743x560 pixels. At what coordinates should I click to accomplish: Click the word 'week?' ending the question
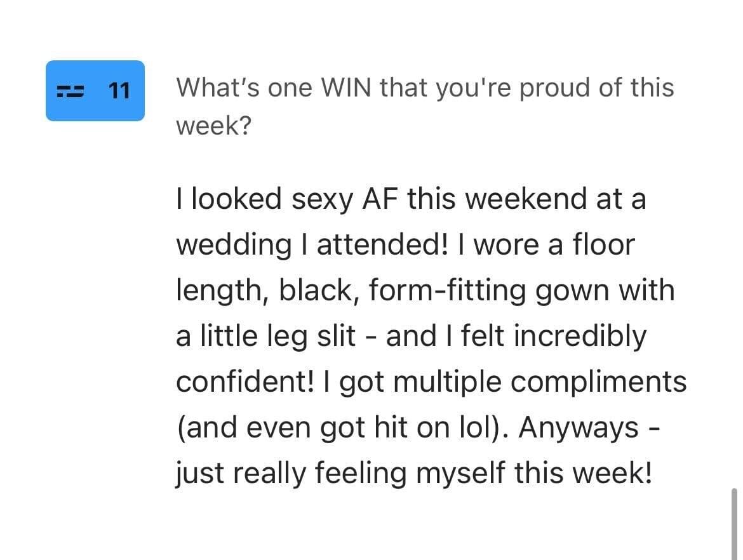[213, 126]
